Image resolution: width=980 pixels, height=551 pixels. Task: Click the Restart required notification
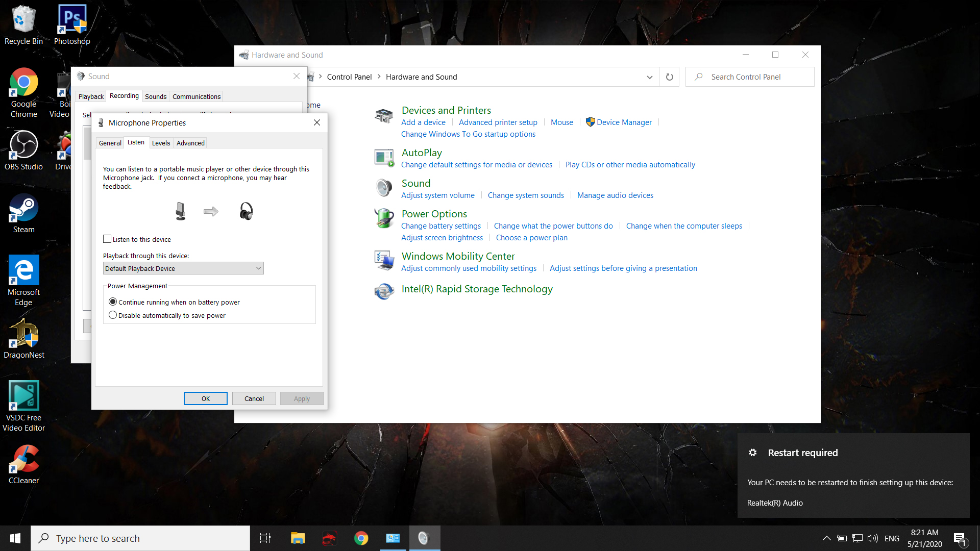(853, 475)
